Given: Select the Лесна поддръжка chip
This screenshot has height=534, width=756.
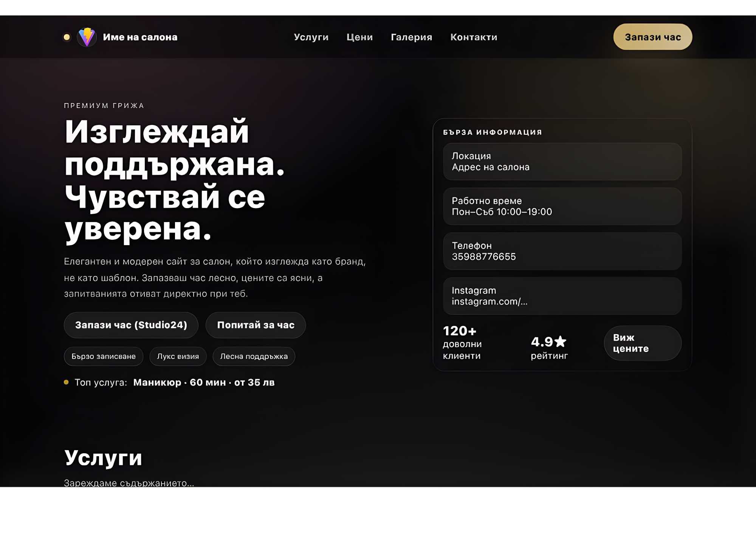Looking at the screenshot, I should [x=254, y=356].
